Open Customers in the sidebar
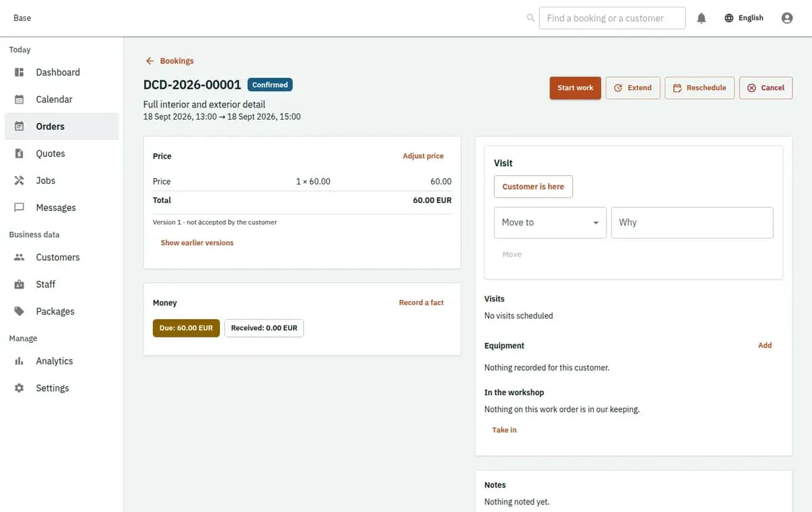 pyautogui.click(x=62, y=257)
